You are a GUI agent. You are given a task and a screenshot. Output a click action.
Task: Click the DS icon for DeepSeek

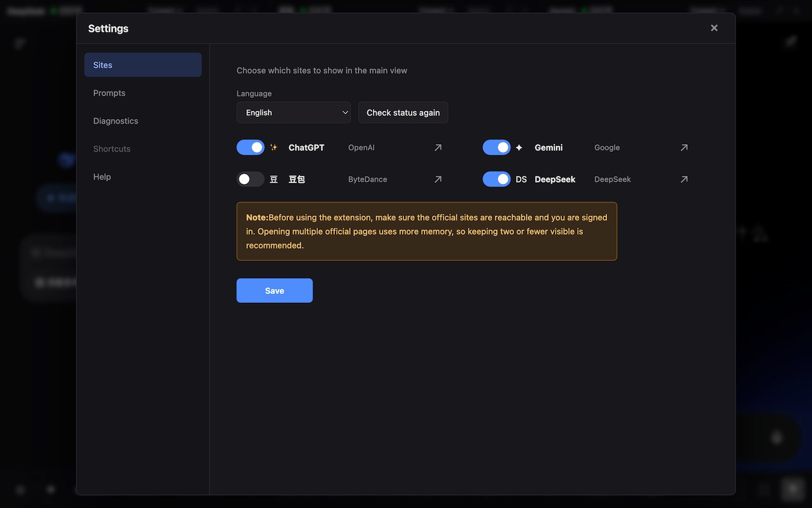coord(521,179)
